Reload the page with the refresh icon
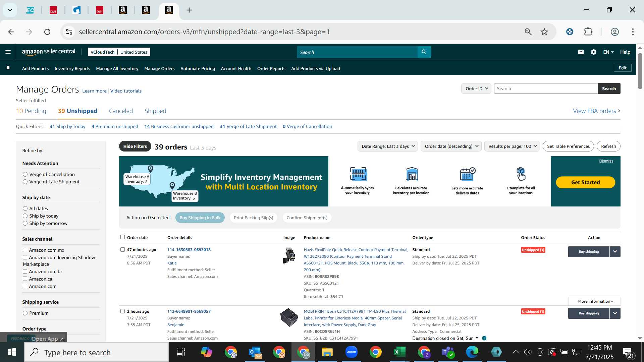This screenshot has width=644, height=362. tap(47, 32)
